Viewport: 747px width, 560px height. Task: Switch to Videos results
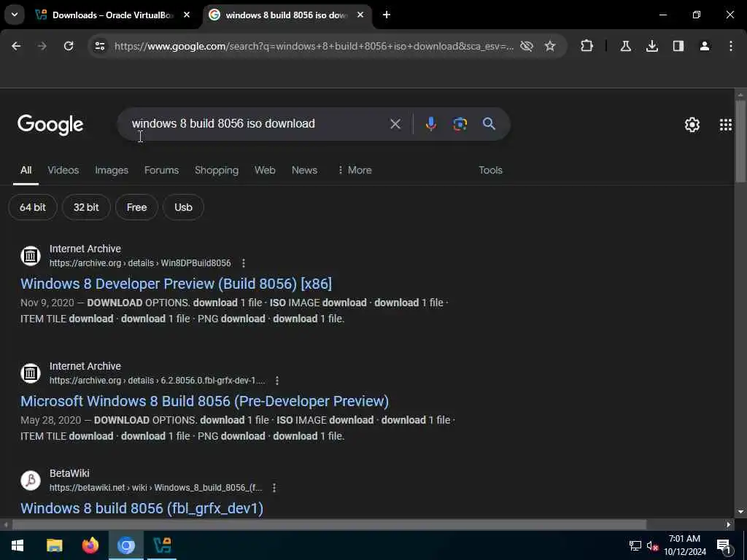(63, 171)
